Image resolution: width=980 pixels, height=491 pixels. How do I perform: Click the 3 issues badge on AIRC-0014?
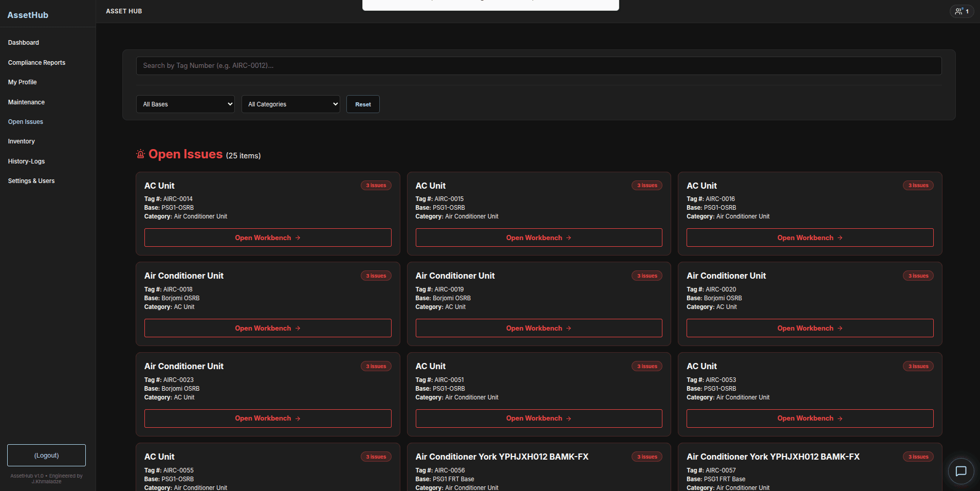point(376,186)
